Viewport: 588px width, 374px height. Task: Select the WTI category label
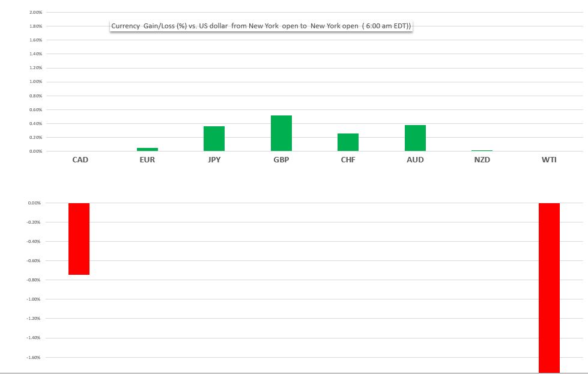(x=549, y=160)
